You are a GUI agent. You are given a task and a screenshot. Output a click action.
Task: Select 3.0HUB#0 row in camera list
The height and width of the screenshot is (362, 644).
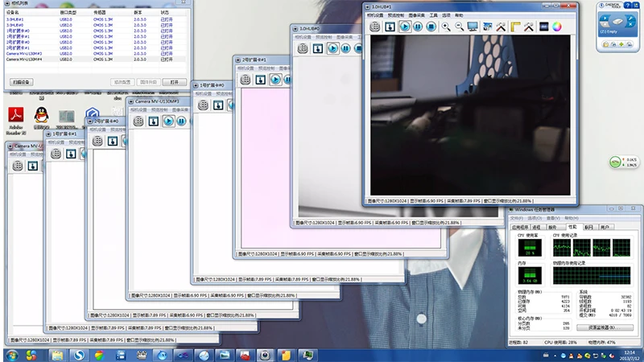pos(95,25)
